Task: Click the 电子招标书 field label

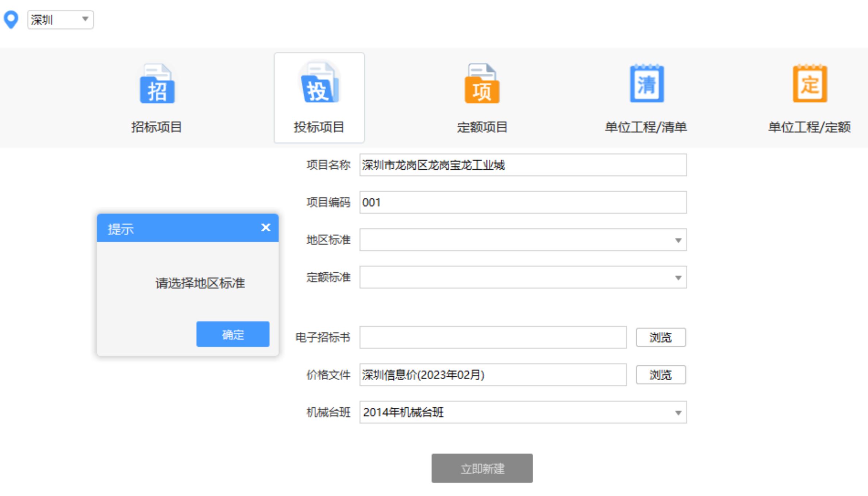Action: tap(323, 337)
